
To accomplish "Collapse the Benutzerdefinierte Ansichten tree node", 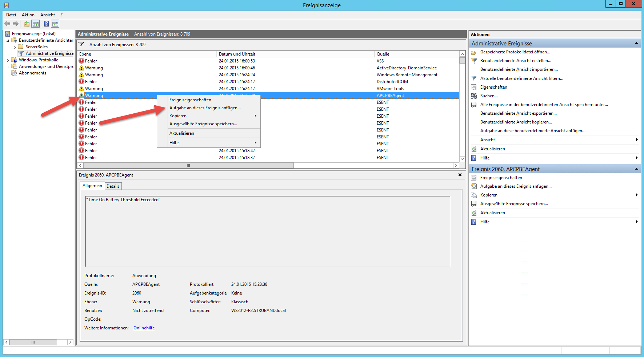I will [8, 41].
